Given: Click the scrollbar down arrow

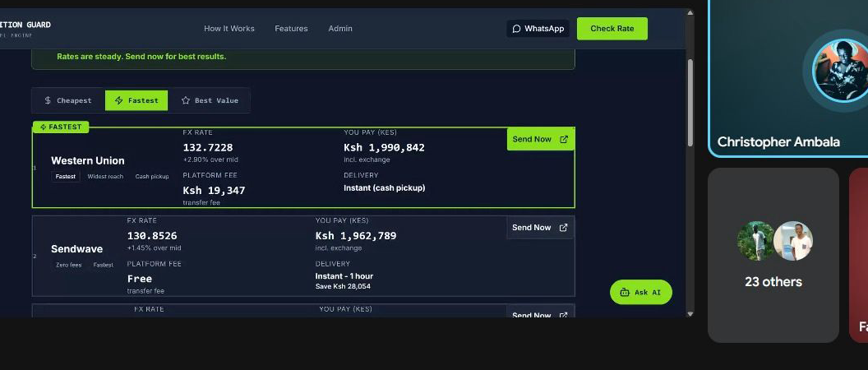Looking at the screenshot, I should click(690, 313).
